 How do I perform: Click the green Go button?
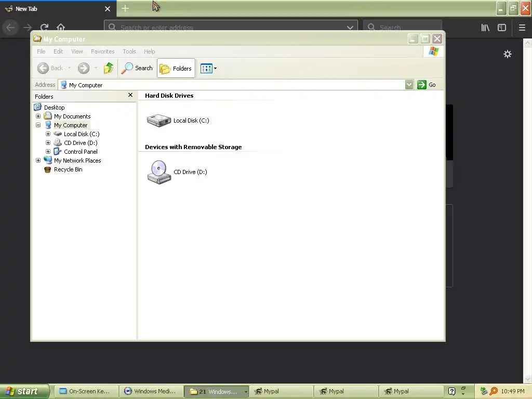tap(427, 85)
